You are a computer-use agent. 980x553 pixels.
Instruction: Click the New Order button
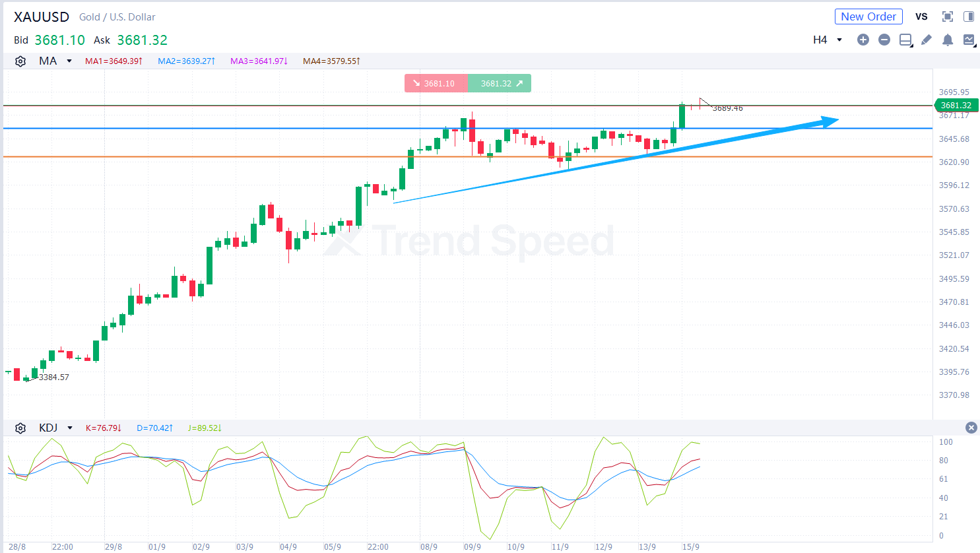pyautogui.click(x=868, y=16)
